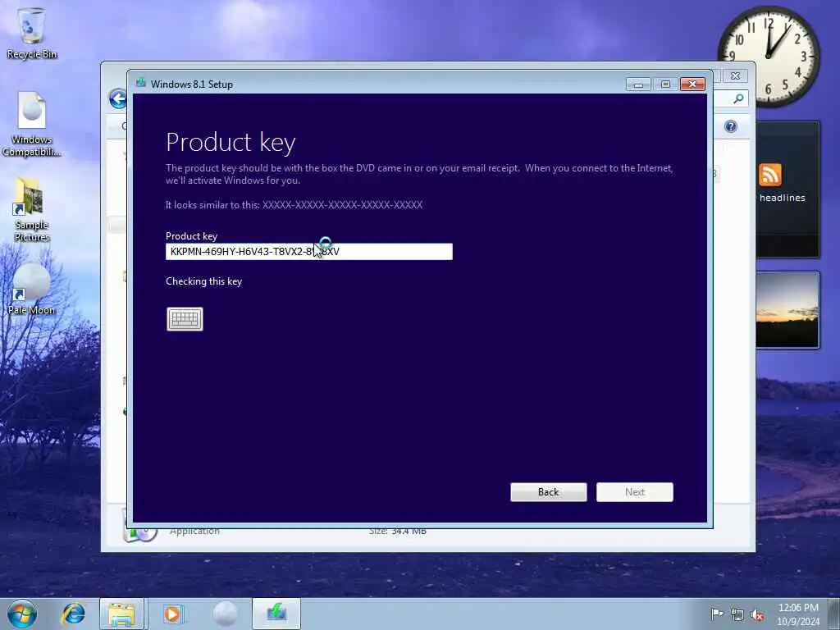
Task: Click the Pale Moon taskbar icon
Action: tap(225, 614)
